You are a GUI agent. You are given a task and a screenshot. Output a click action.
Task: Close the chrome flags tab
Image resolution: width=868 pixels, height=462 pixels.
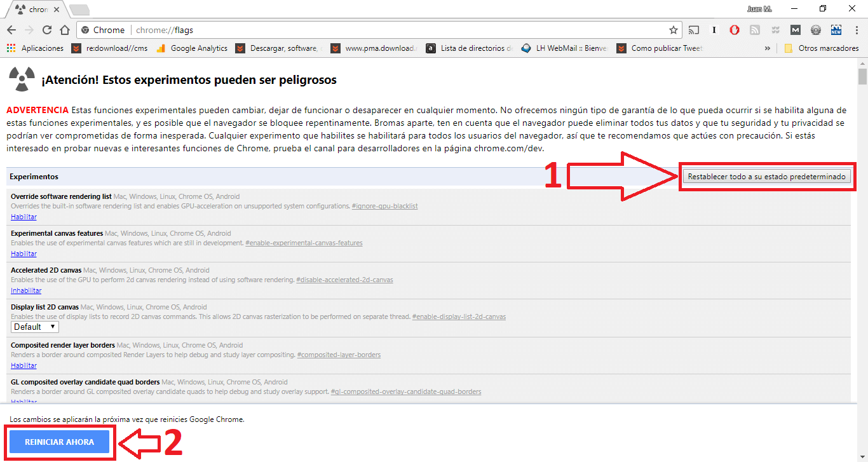pyautogui.click(x=57, y=10)
